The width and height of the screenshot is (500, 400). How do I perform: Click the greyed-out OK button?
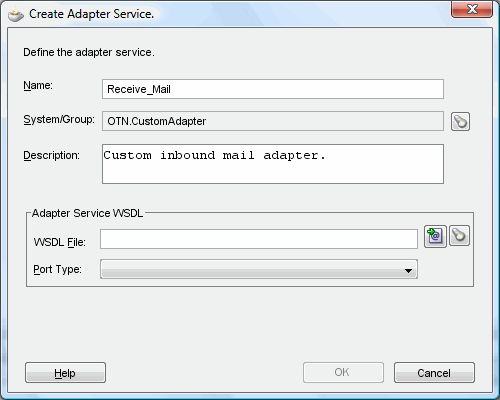click(x=343, y=372)
